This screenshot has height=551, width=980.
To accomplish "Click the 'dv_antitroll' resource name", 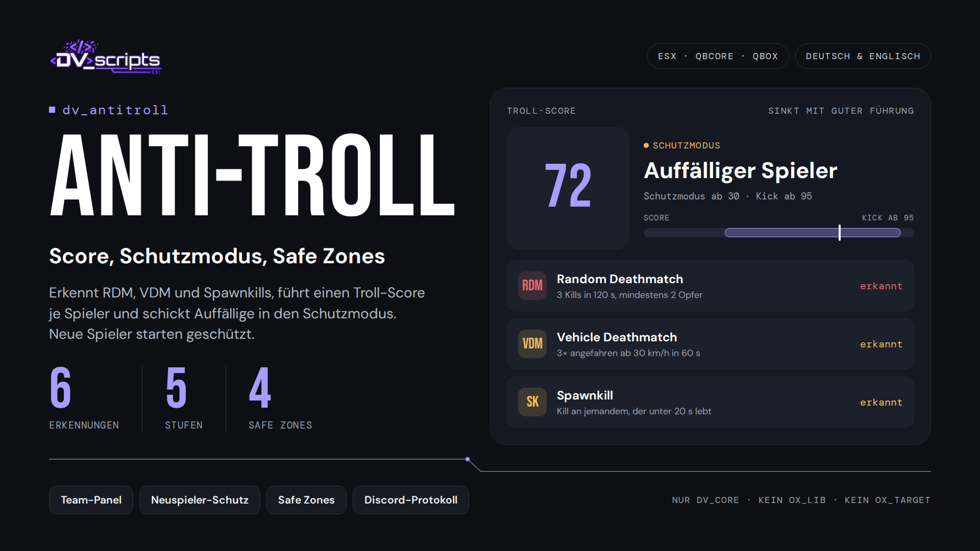I will tap(115, 110).
